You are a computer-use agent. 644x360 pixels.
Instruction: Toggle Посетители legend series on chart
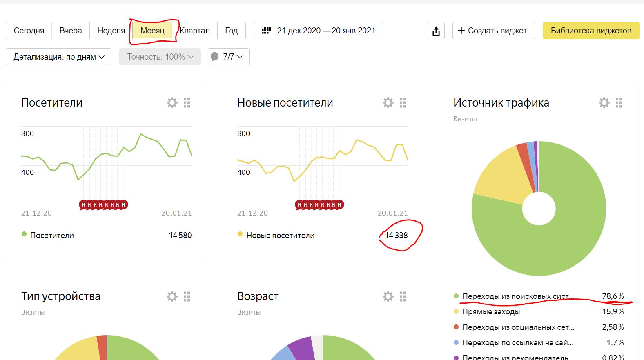(x=51, y=235)
